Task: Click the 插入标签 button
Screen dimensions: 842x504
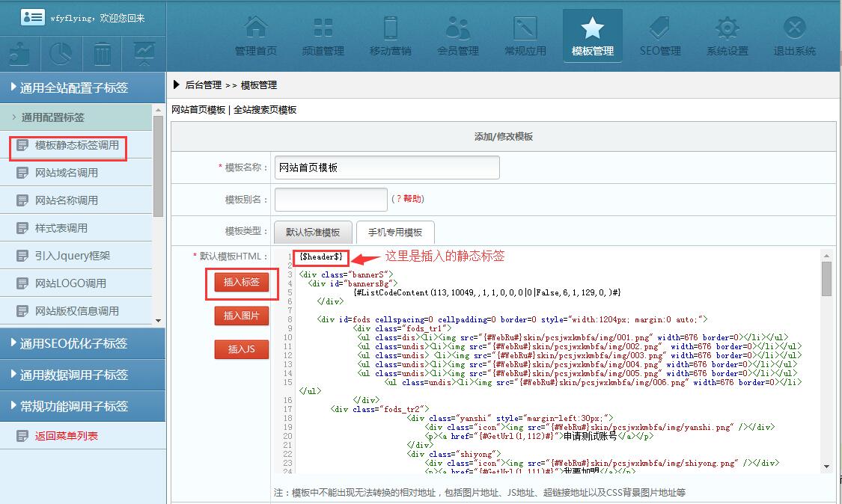Action: point(242,283)
